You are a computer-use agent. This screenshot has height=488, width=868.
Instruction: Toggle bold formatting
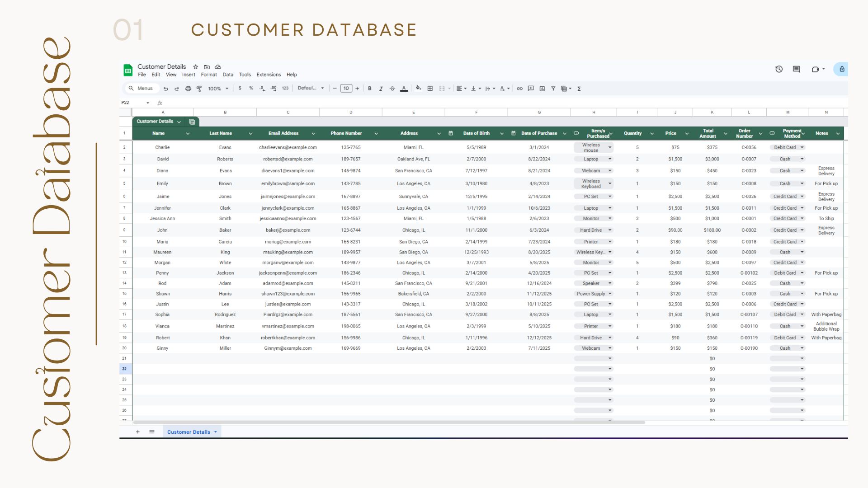tap(370, 89)
